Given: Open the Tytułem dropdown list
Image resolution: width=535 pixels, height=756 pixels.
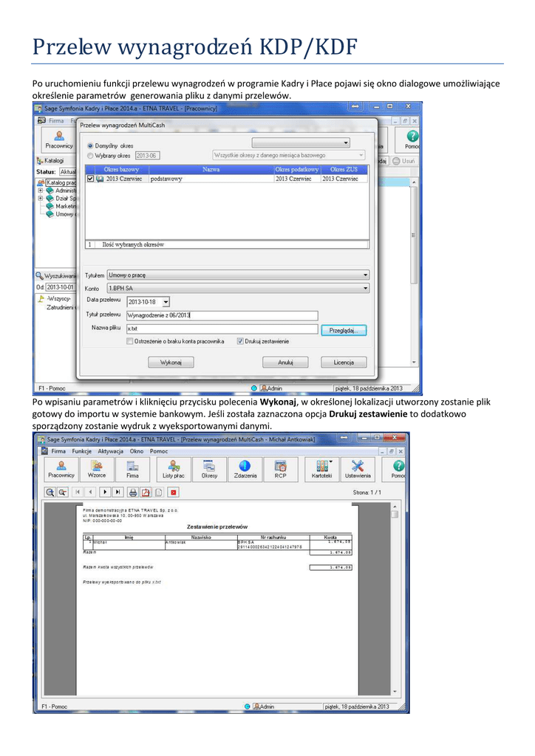Looking at the screenshot, I should [237, 275].
